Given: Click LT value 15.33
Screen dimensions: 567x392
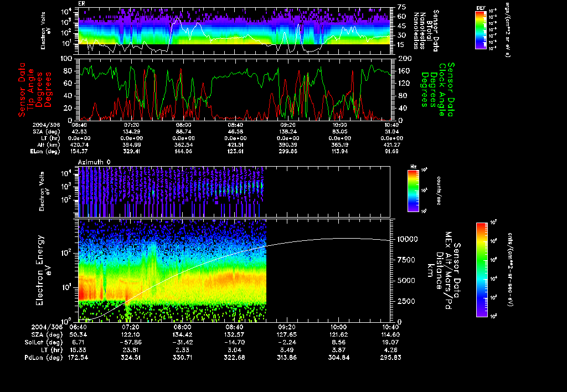Looking at the screenshot, I should pos(78,350).
